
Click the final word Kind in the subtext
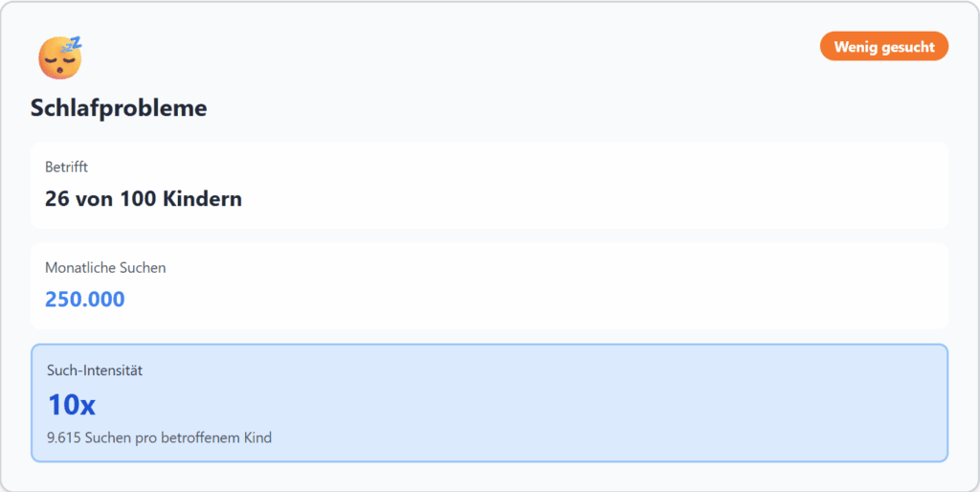(257, 438)
